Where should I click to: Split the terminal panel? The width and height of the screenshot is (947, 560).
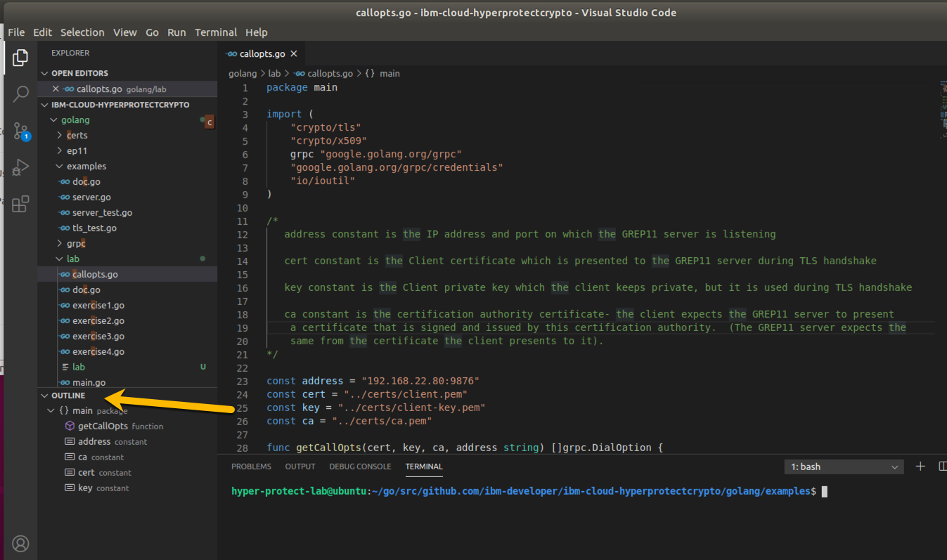(942, 467)
